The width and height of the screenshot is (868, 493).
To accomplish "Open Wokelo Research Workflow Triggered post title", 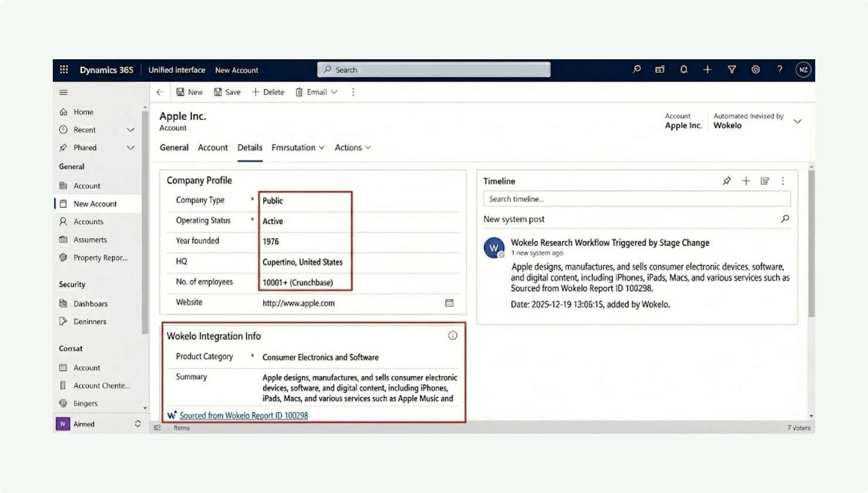I will [x=610, y=242].
